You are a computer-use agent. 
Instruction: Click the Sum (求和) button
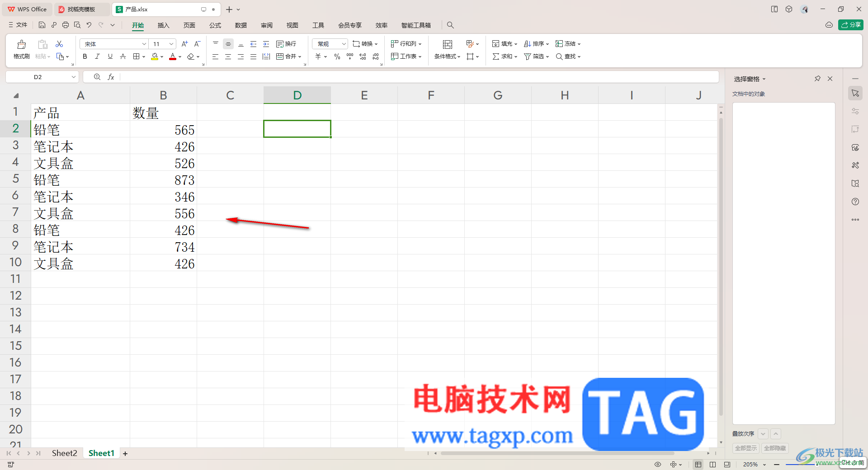505,56
